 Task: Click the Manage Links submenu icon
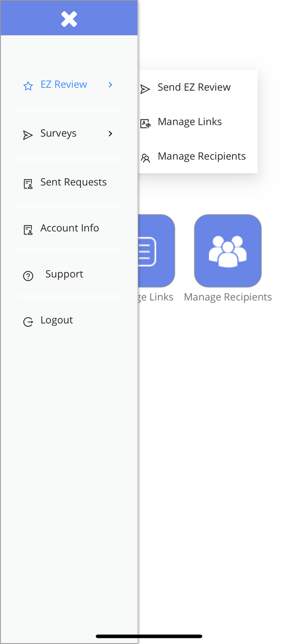point(145,124)
